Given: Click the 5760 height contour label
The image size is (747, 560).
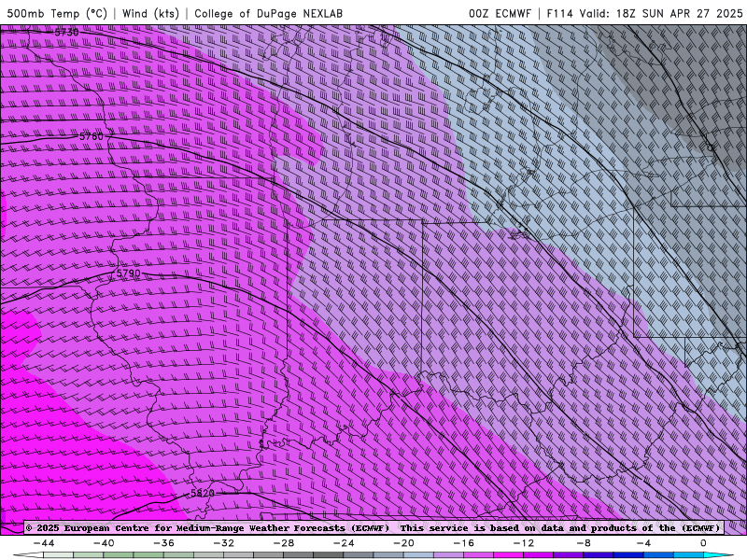Looking at the screenshot, I should 91,136.
